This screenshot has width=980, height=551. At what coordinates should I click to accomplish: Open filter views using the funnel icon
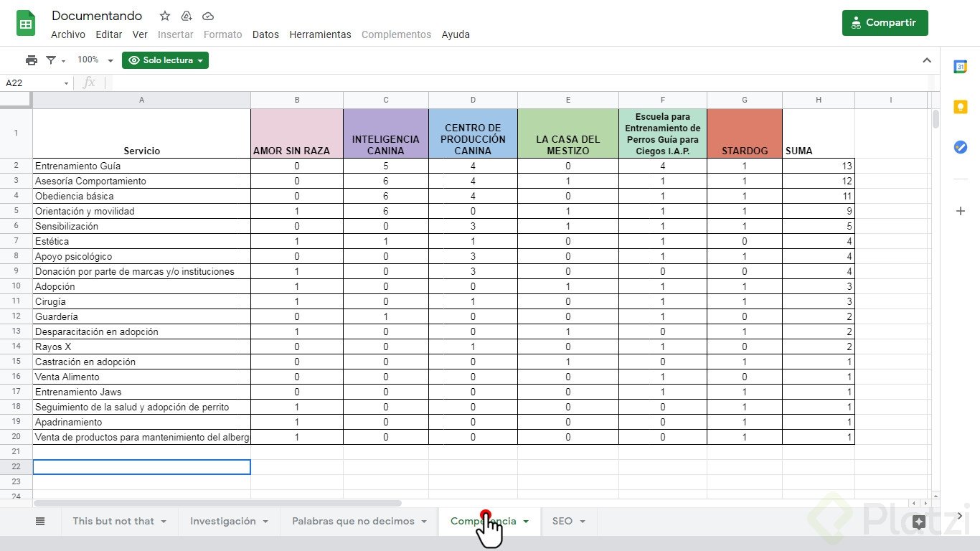(51, 60)
